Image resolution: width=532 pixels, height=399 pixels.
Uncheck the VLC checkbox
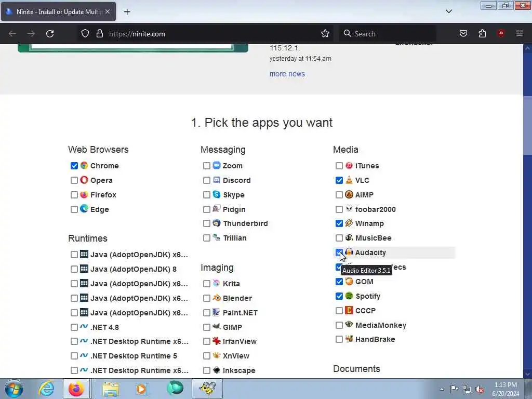pyautogui.click(x=339, y=180)
